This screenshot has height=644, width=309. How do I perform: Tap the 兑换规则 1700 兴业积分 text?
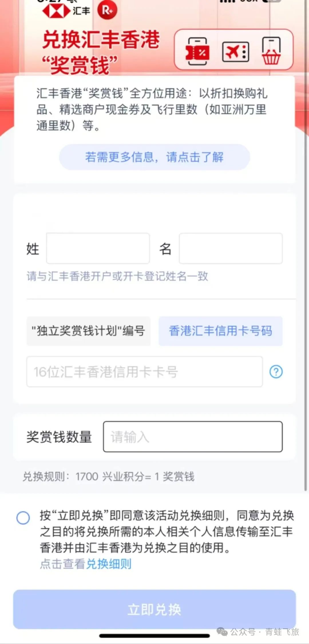pos(108,477)
